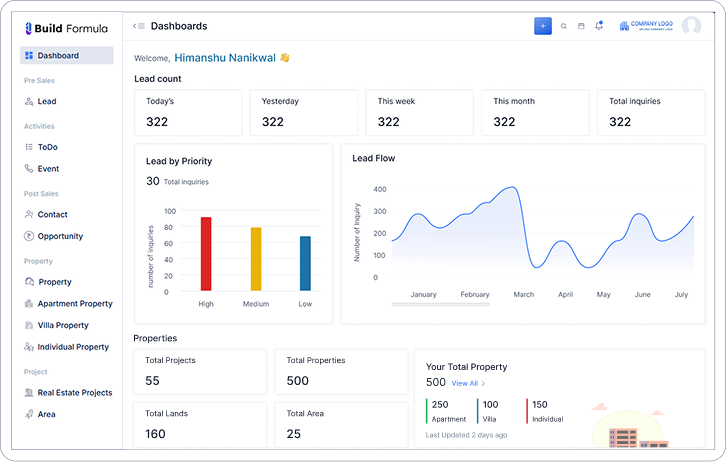Check notifications via the bell icon
The height and width of the screenshot is (462, 726).
(x=599, y=26)
